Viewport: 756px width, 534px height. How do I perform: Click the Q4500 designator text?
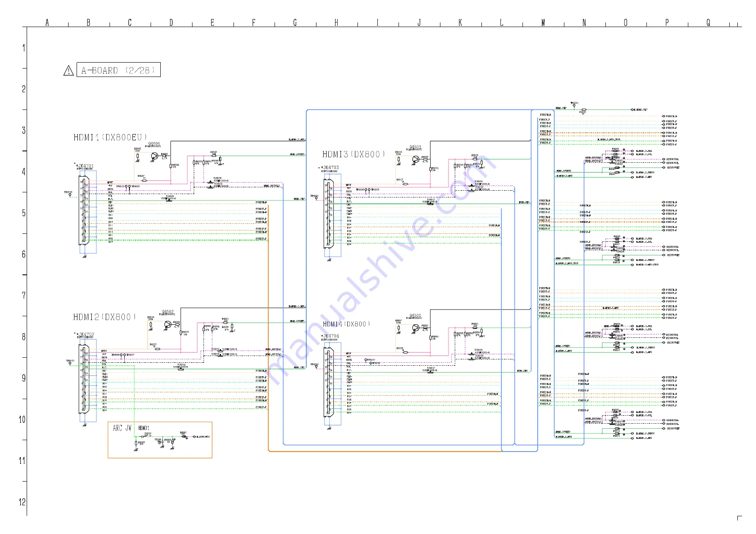(x=415, y=315)
